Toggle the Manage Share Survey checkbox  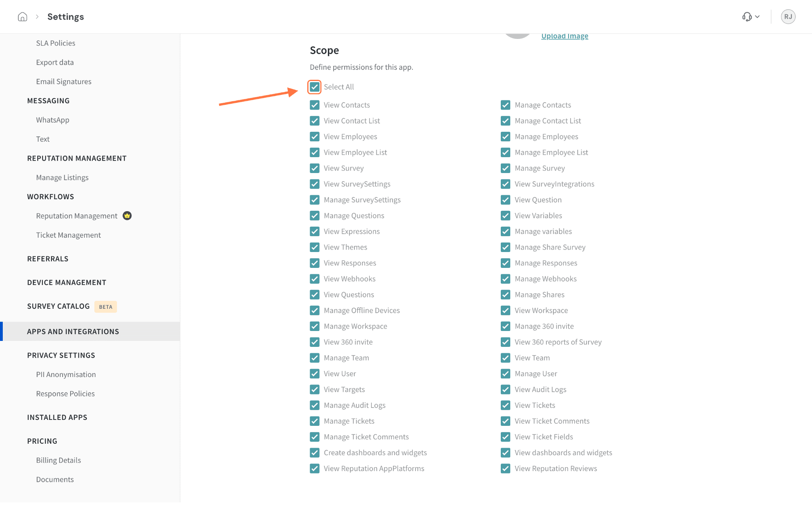(x=506, y=247)
